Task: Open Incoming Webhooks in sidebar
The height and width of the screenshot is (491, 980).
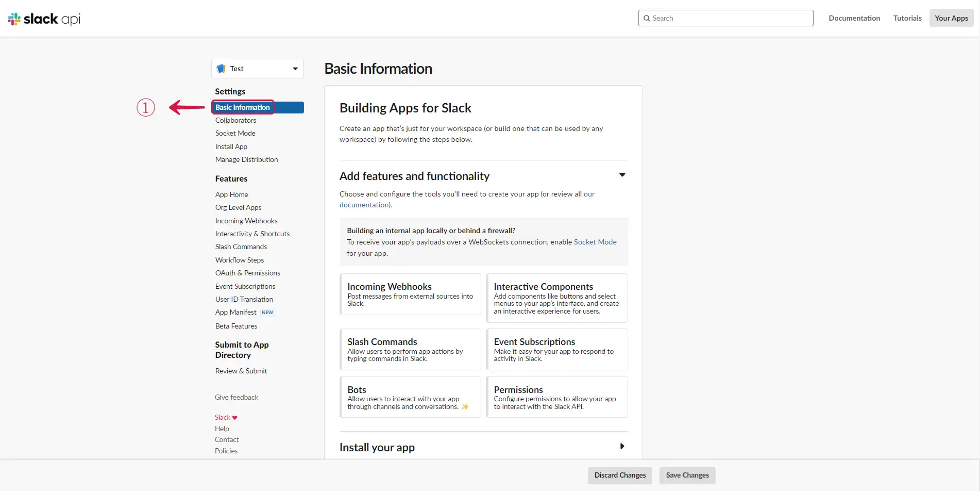Action: 246,221
